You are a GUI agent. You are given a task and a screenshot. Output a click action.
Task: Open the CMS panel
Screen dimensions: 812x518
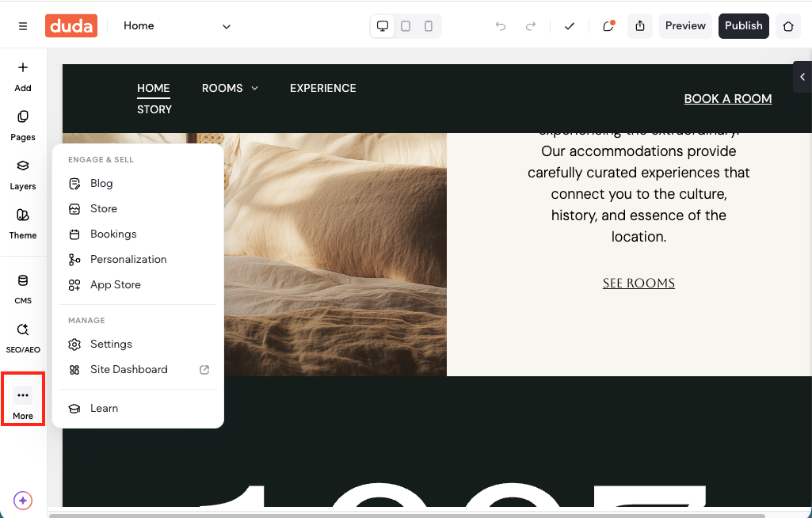23,288
